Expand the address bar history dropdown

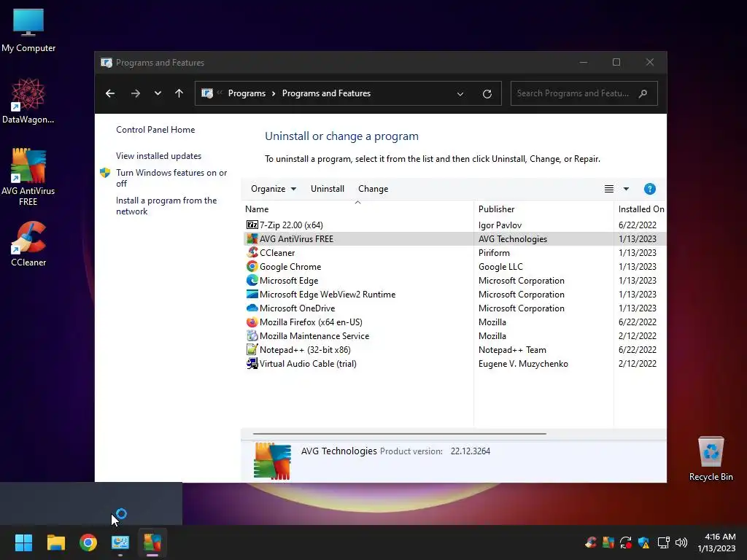[x=460, y=94]
